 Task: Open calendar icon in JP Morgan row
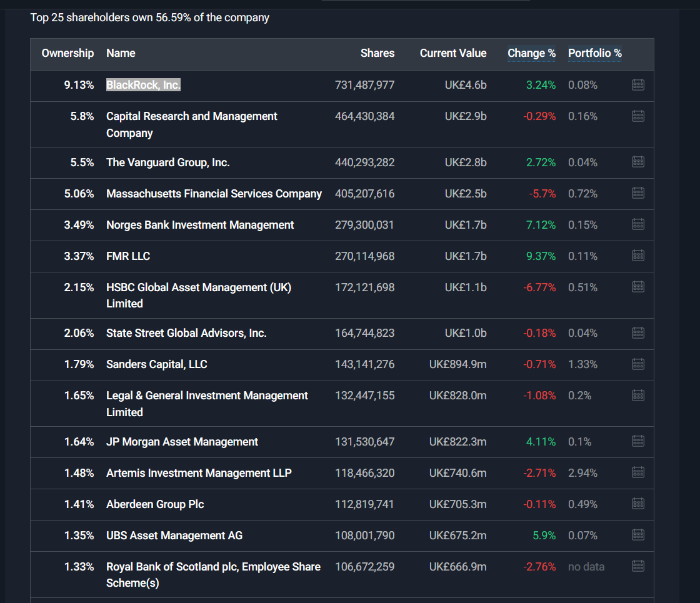637,442
